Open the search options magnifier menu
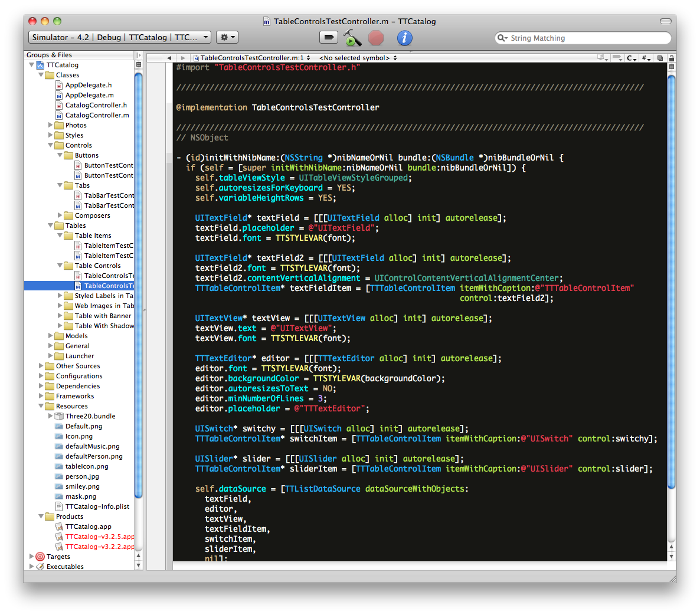Image resolution: width=700 pixels, height=615 pixels. (x=503, y=38)
